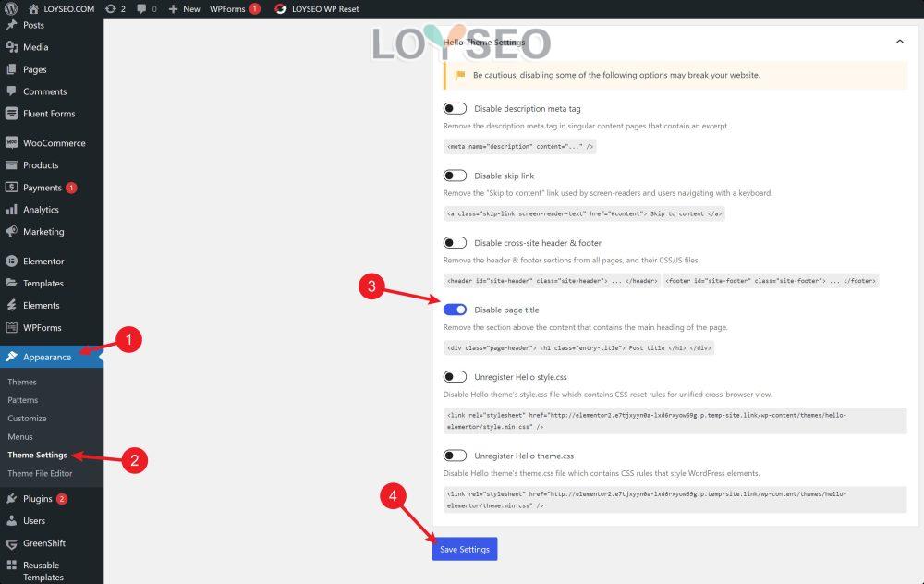Click the page-header entry-title code snippet
Viewport: 924px width, 584px height.
click(x=578, y=348)
